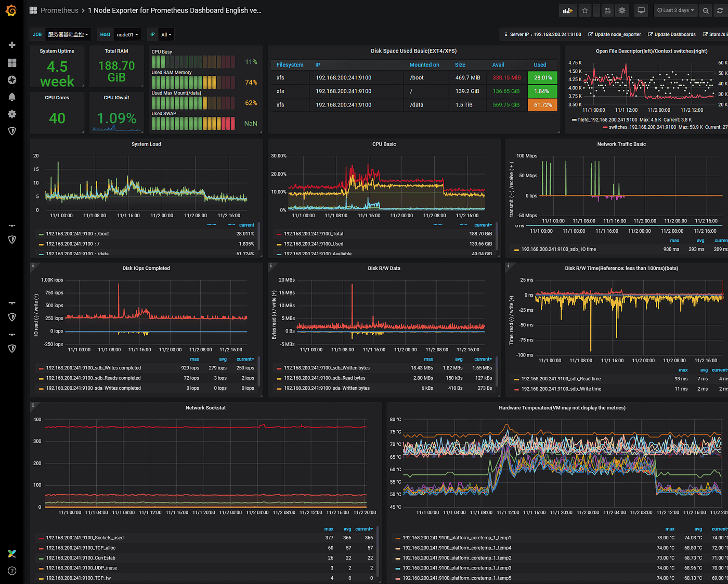This screenshot has width=728, height=584.
Task: Open dashboard settings gear icon
Action: [622, 10]
